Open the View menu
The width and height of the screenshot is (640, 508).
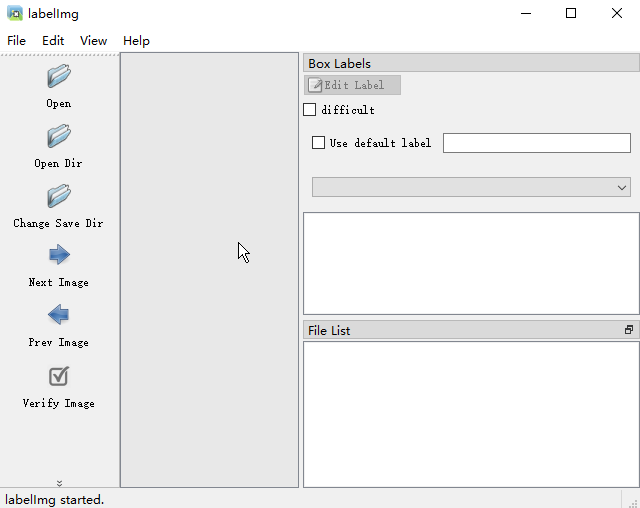[93, 41]
